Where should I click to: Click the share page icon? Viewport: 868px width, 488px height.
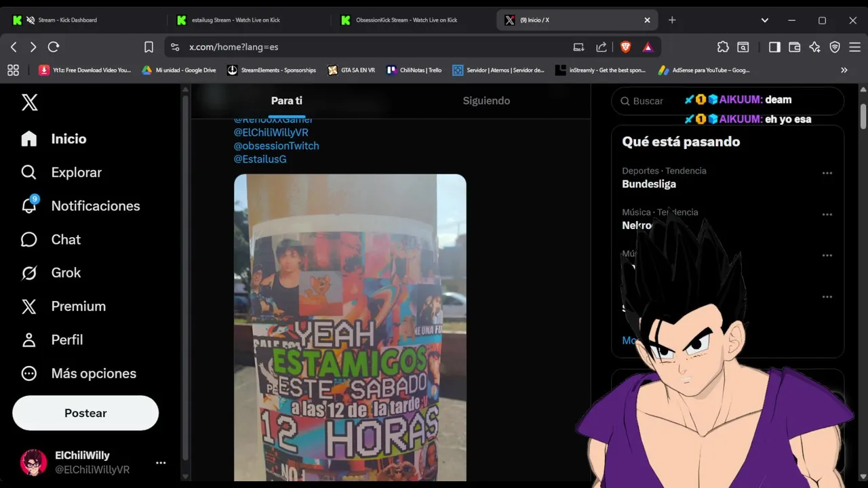[601, 47]
